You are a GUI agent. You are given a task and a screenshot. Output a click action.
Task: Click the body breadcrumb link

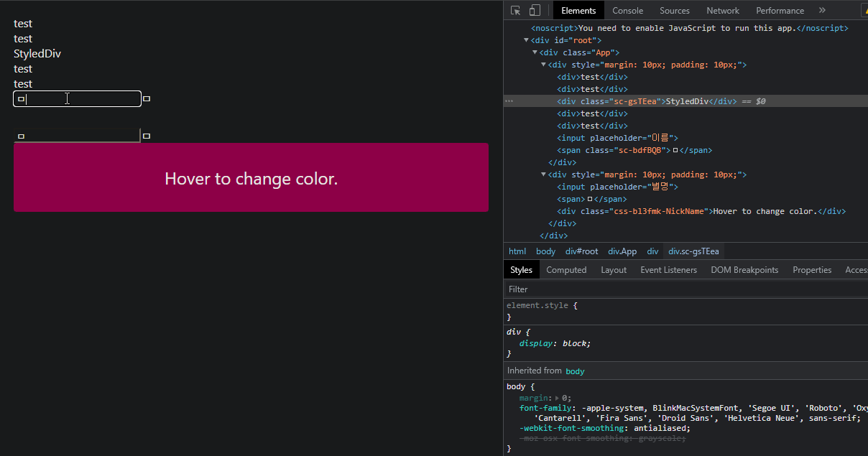[545, 251]
